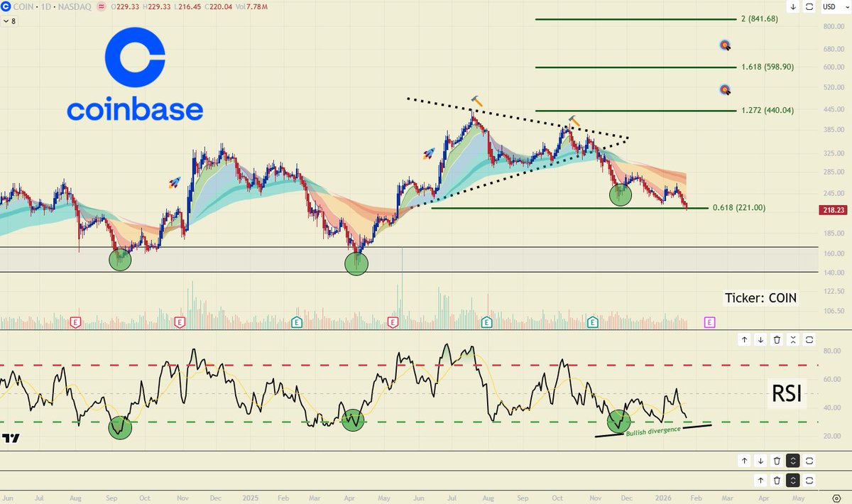Screen dimensions: 852x504
Task: Move the second collapsed pane down
Action: click(x=760, y=461)
